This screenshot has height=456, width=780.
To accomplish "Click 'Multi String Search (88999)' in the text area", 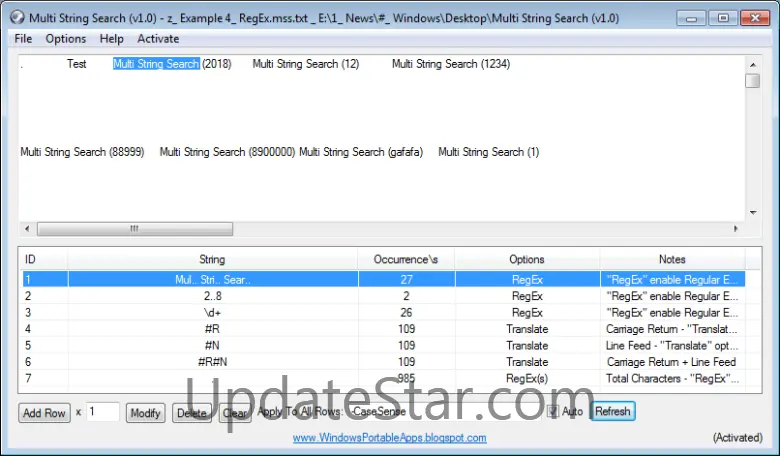I will tap(82, 152).
